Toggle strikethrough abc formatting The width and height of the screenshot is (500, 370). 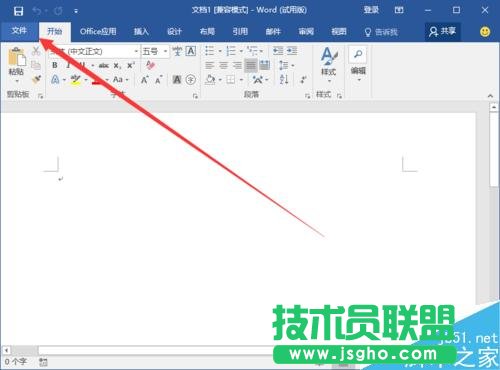(x=104, y=66)
